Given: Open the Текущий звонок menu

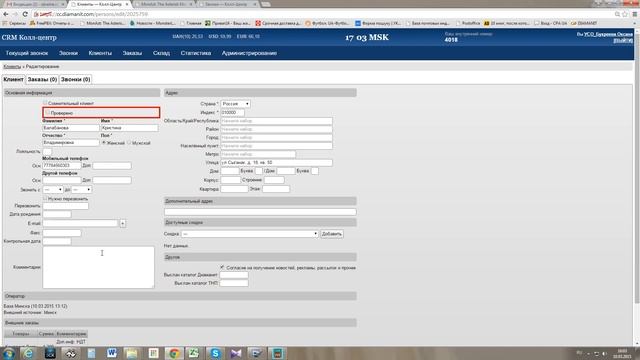Looking at the screenshot, I should click(27, 53).
